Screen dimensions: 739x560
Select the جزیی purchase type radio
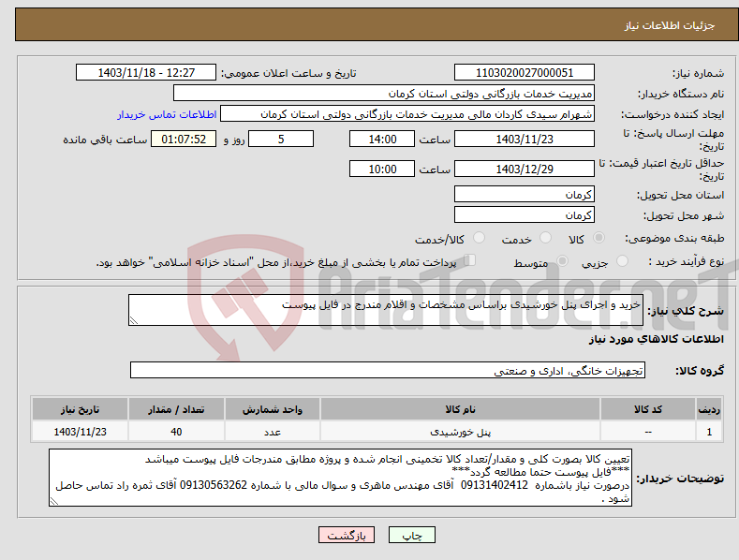click(x=622, y=261)
